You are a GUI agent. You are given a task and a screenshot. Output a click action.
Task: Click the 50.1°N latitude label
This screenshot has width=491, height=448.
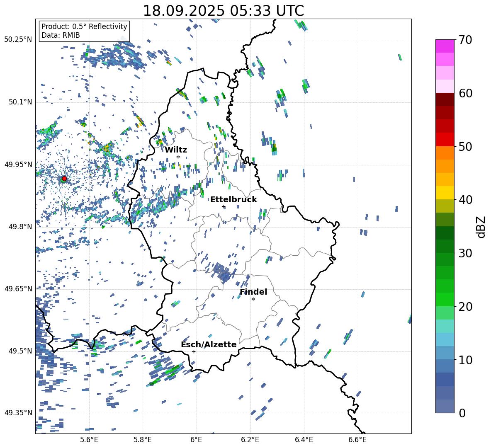[20, 102]
